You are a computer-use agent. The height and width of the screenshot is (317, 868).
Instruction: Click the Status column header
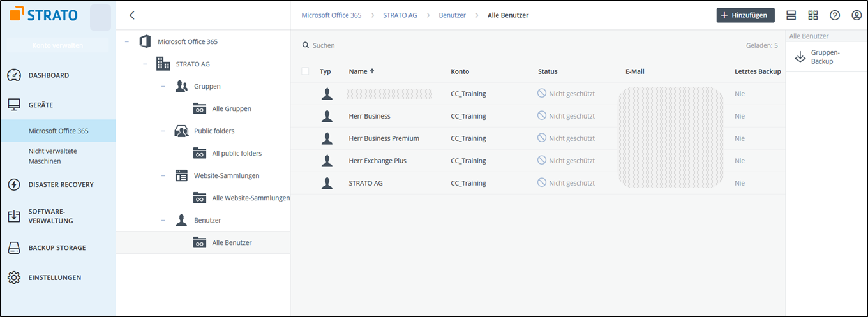tap(548, 71)
